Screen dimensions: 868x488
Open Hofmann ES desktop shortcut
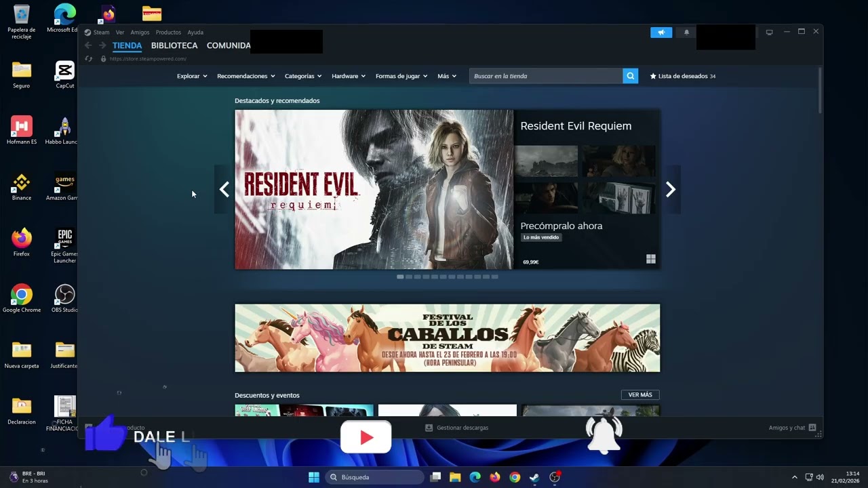(22, 131)
